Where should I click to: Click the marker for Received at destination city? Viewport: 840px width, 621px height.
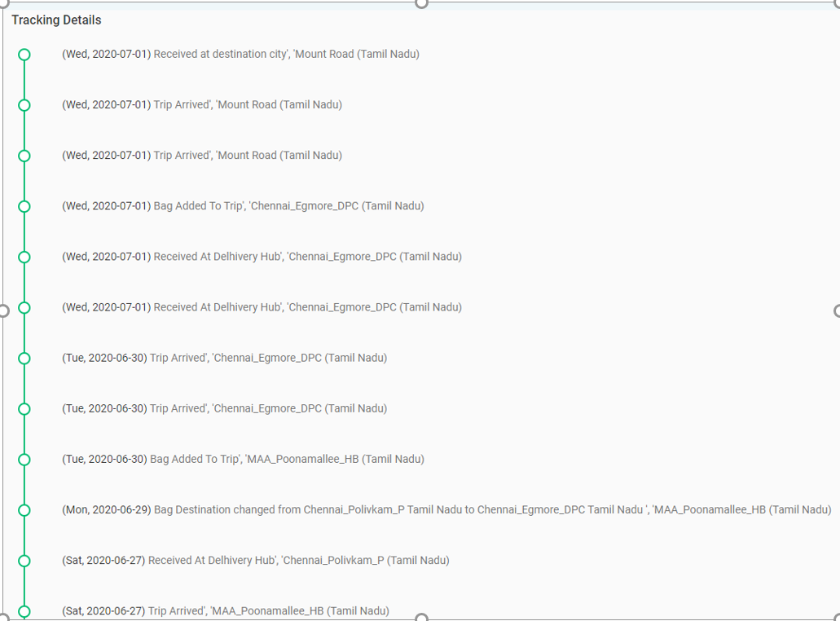(x=24, y=55)
